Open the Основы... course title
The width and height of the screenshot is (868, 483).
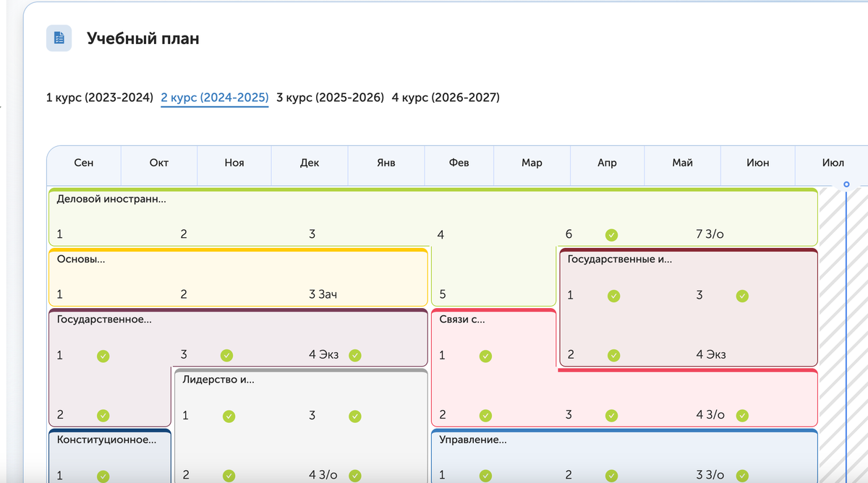click(x=81, y=259)
